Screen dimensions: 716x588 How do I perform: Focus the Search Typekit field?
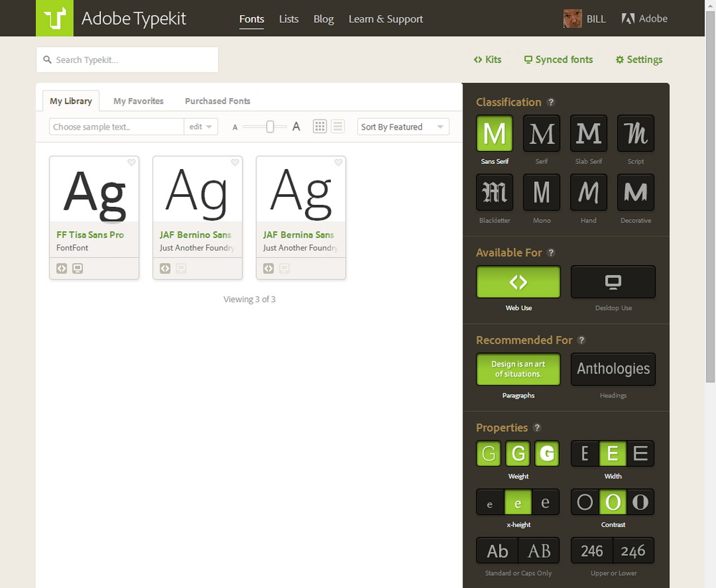click(127, 60)
